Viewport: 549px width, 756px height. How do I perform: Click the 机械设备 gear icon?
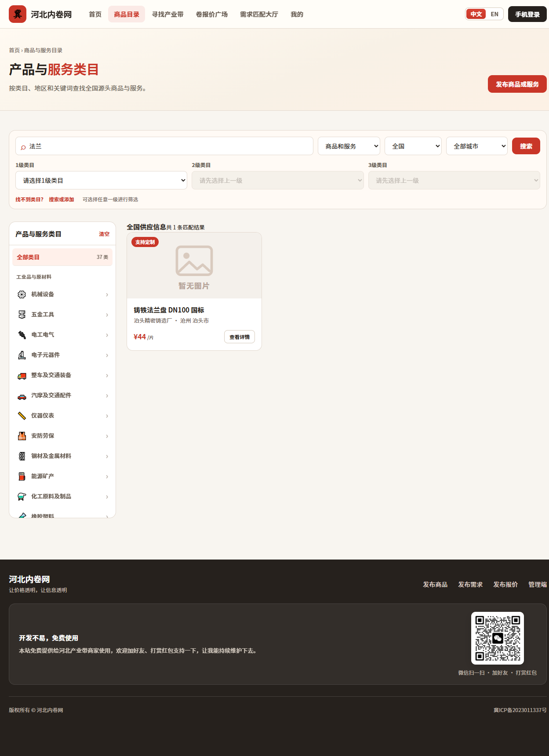tap(22, 294)
